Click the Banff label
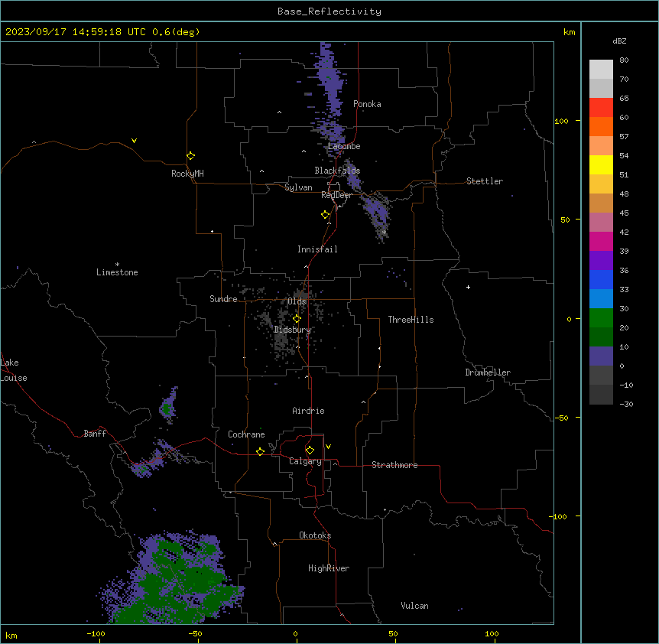The width and height of the screenshot is (659, 644). 95,434
